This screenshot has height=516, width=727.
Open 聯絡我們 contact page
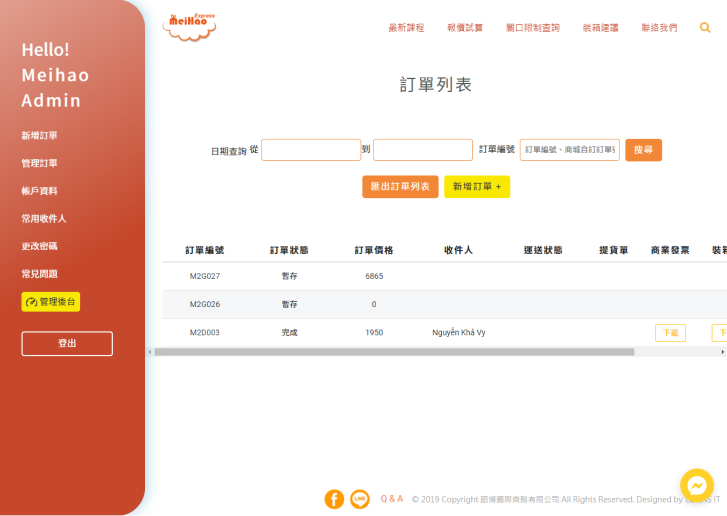659,28
